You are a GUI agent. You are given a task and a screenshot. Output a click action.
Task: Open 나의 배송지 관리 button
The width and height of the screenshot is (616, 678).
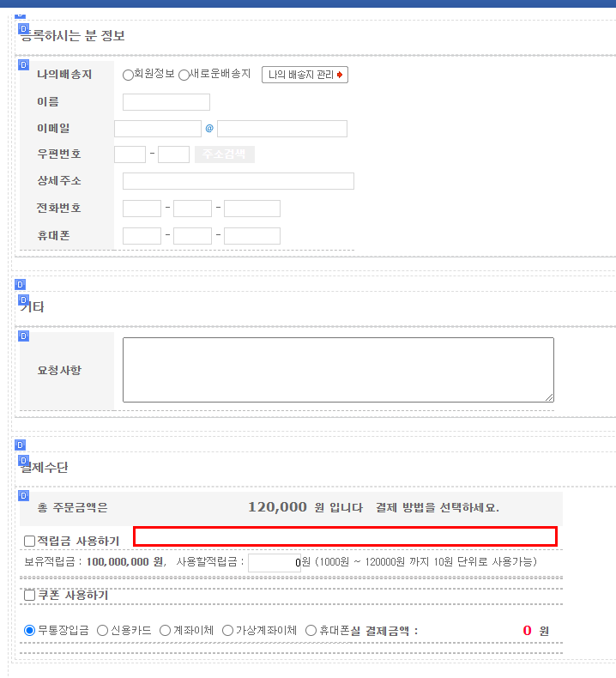(305, 76)
